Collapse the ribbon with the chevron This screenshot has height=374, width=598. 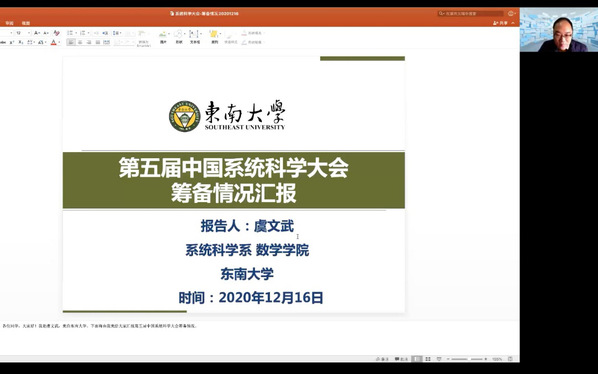513,23
